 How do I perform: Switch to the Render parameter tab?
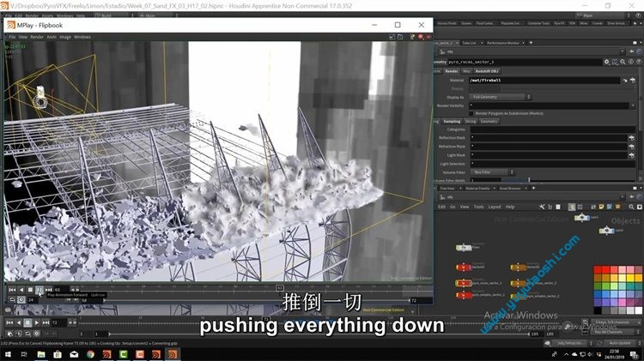point(452,71)
